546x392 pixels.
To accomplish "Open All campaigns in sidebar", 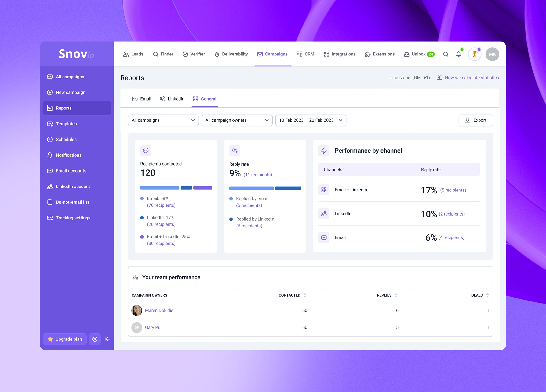I will click(77, 77).
